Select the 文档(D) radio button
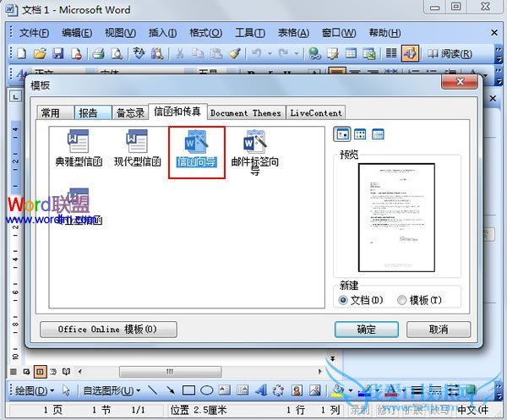 coord(343,300)
